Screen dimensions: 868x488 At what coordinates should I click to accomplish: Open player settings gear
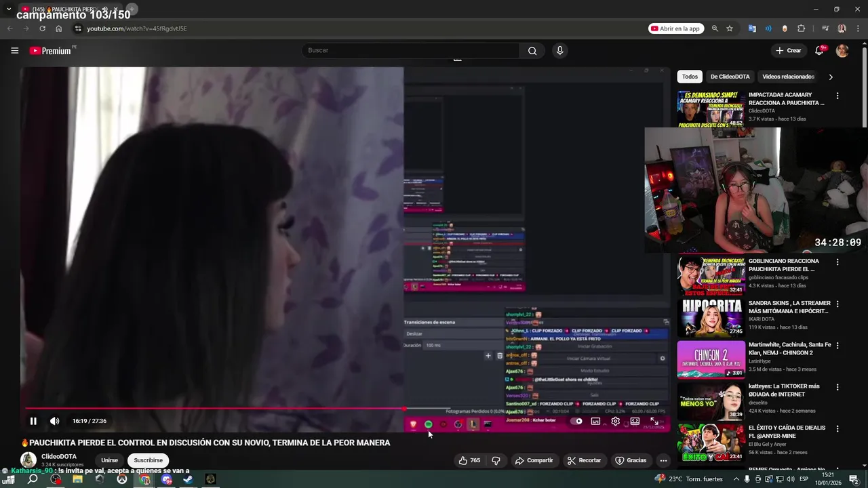pyautogui.click(x=615, y=421)
